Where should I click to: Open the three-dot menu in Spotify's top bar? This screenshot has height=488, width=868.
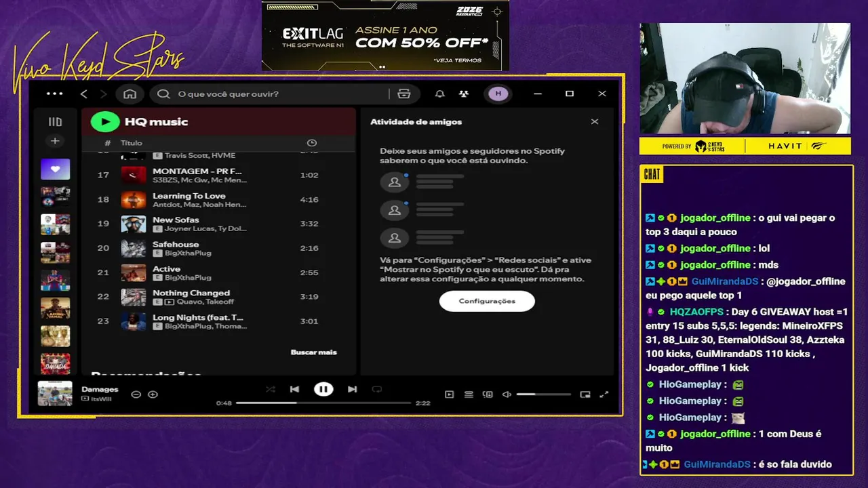54,94
